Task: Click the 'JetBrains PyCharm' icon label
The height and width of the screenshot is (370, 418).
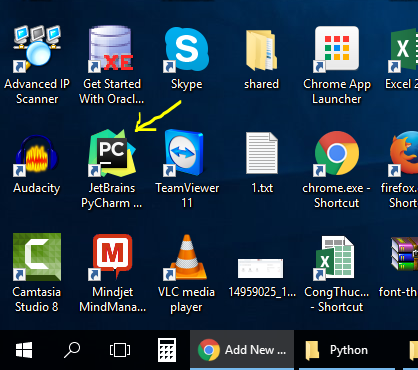Action: (x=112, y=196)
